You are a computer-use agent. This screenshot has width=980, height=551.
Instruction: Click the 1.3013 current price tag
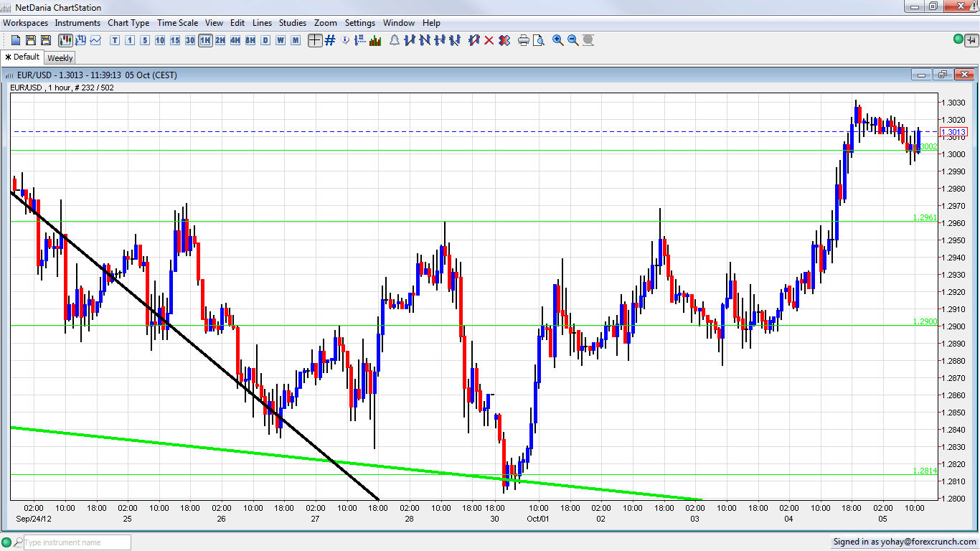point(953,132)
